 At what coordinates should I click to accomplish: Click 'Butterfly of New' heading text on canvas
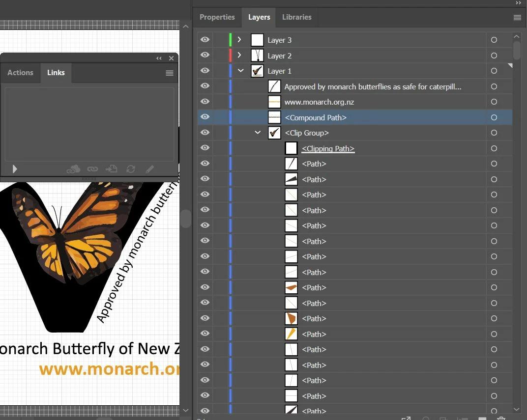click(111, 349)
